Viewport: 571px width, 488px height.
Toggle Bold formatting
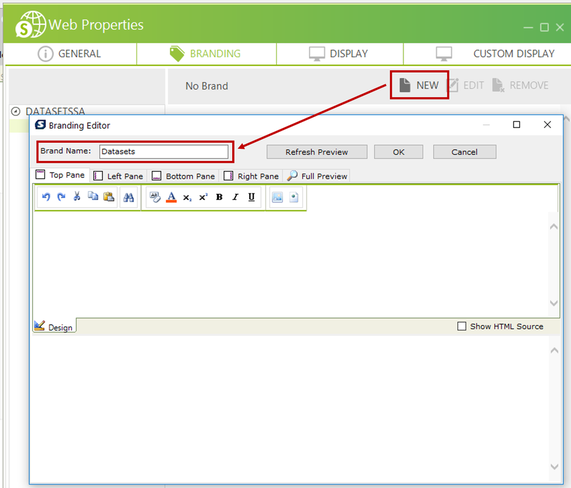tap(219, 197)
